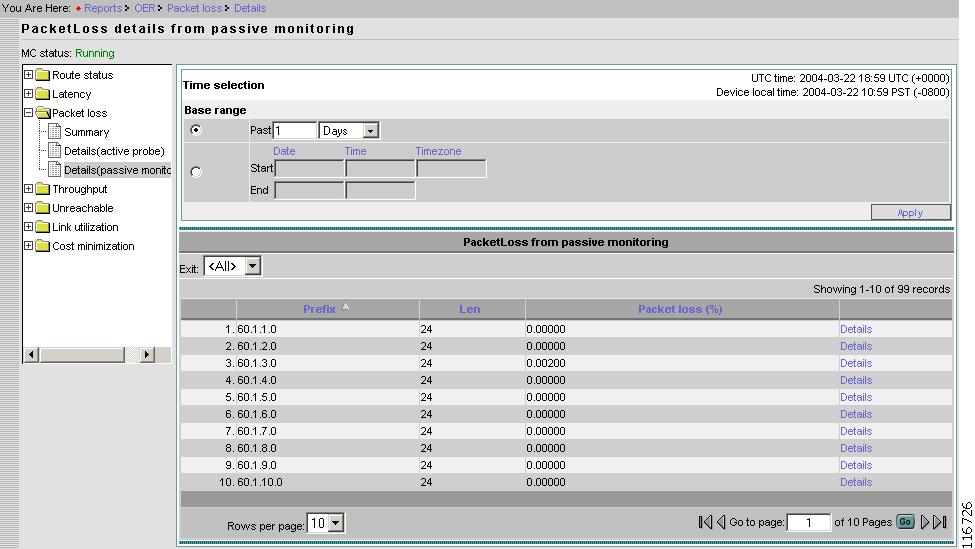Open the Exit <All> dropdown

point(252,266)
